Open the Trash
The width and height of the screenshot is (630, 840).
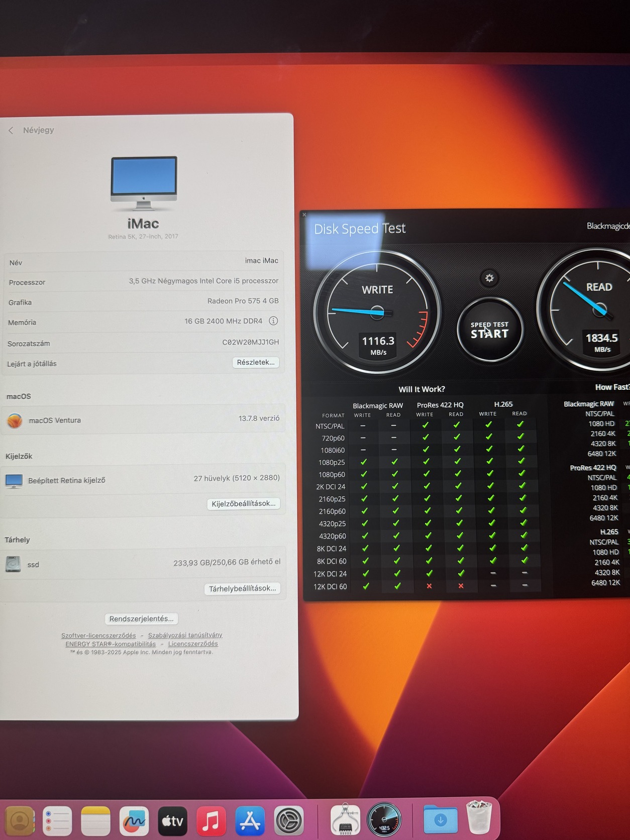479,818
